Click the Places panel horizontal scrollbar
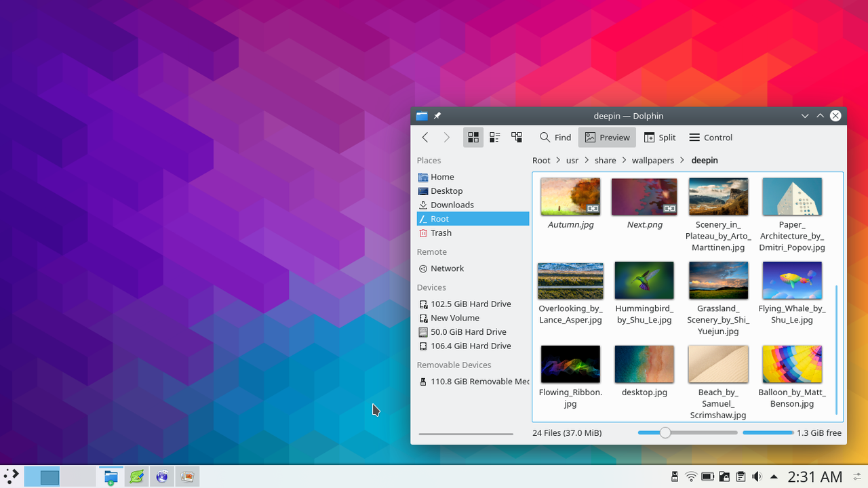The height and width of the screenshot is (488, 868). tap(466, 434)
